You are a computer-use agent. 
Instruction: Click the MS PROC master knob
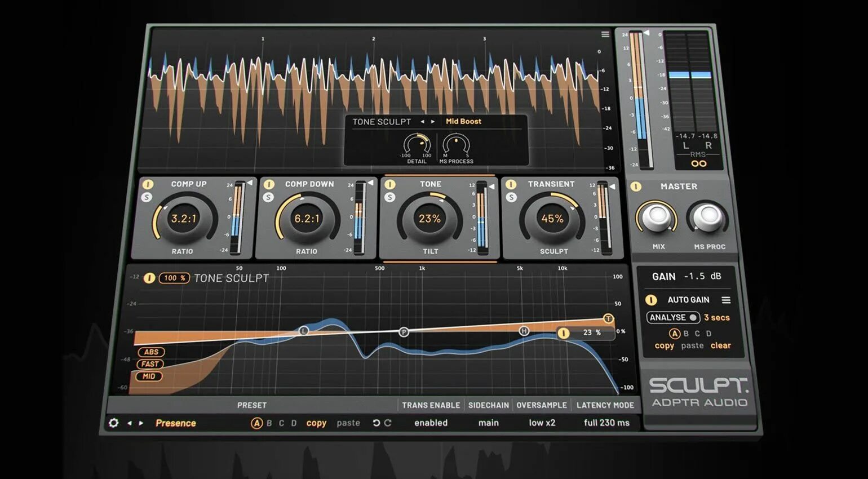pos(707,218)
